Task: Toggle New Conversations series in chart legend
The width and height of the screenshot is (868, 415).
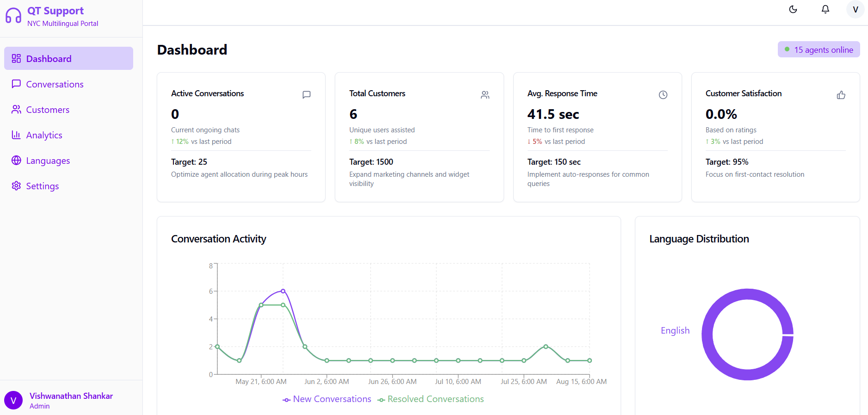Action: (x=327, y=399)
